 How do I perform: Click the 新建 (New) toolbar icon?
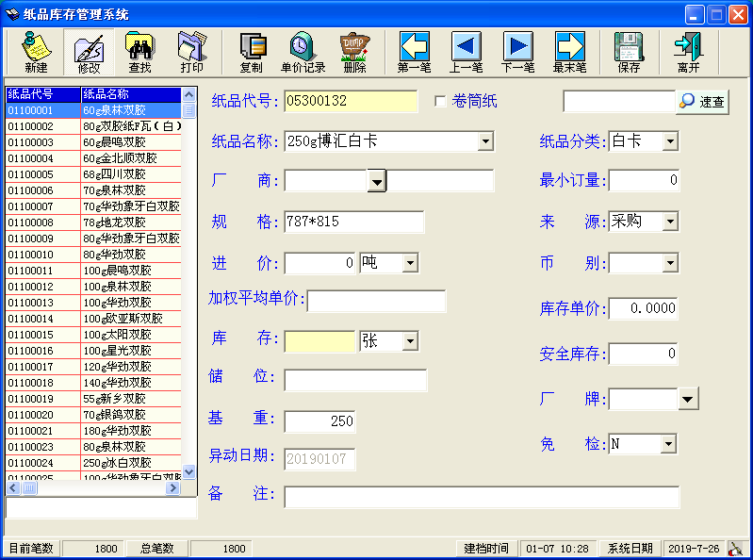(x=36, y=52)
